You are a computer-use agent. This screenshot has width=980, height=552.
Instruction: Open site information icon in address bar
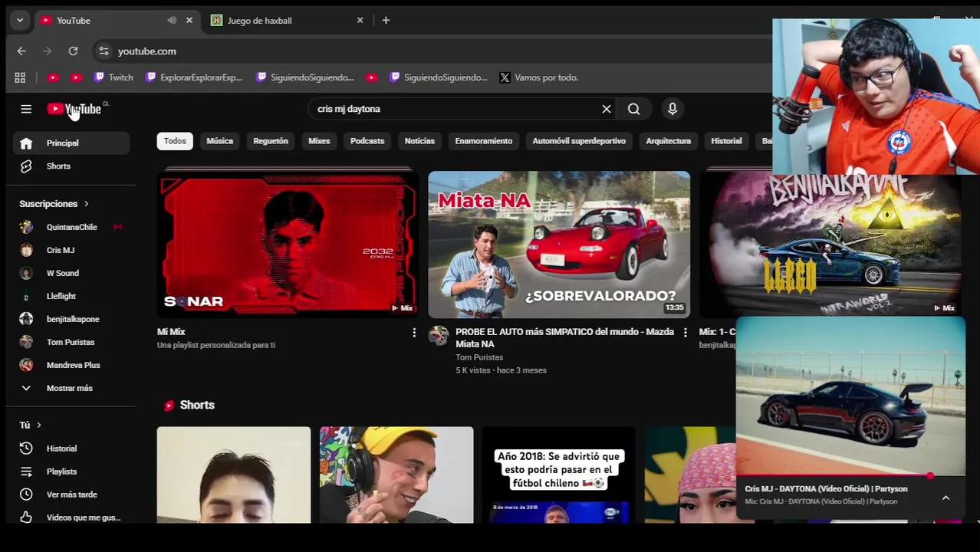(104, 51)
